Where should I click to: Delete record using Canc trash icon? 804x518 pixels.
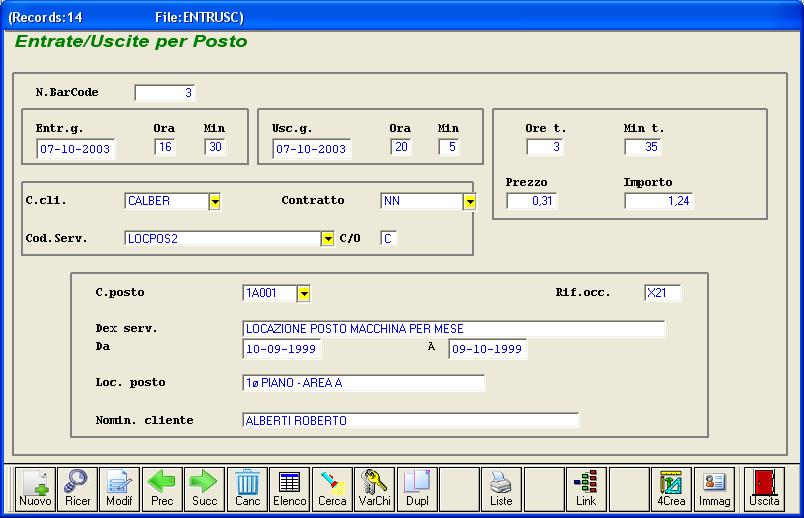tap(247, 488)
